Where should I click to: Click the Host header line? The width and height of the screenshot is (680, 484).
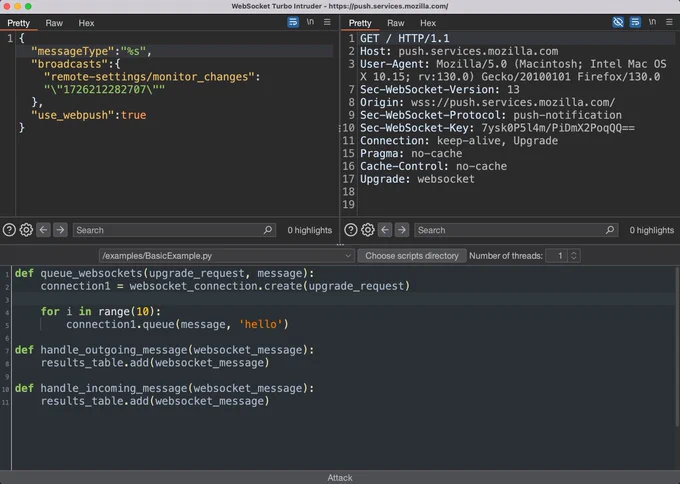459,51
